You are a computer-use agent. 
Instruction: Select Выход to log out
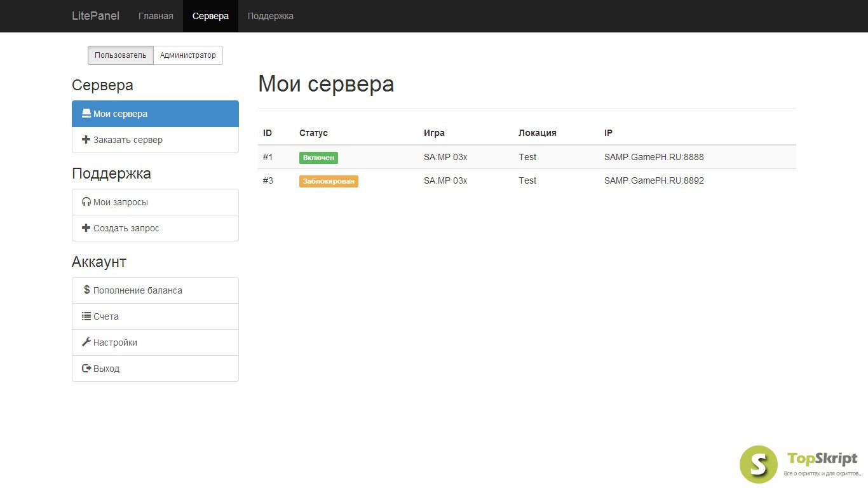(x=155, y=369)
